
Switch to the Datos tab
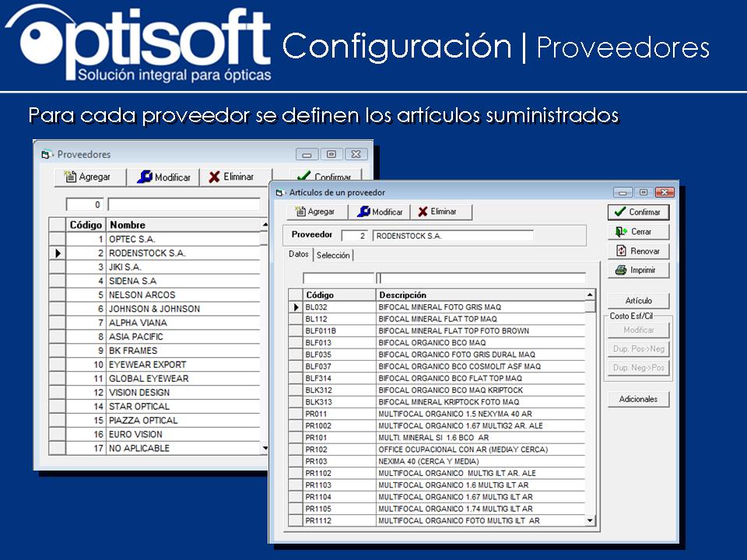click(x=298, y=254)
